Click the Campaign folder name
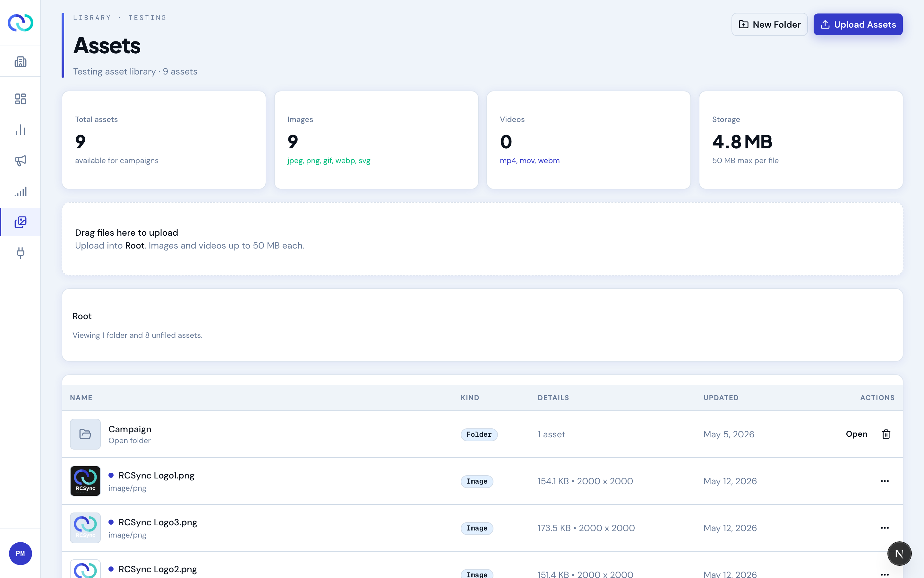Screen dimensions: 924x578 pyautogui.click(x=130, y=429)
